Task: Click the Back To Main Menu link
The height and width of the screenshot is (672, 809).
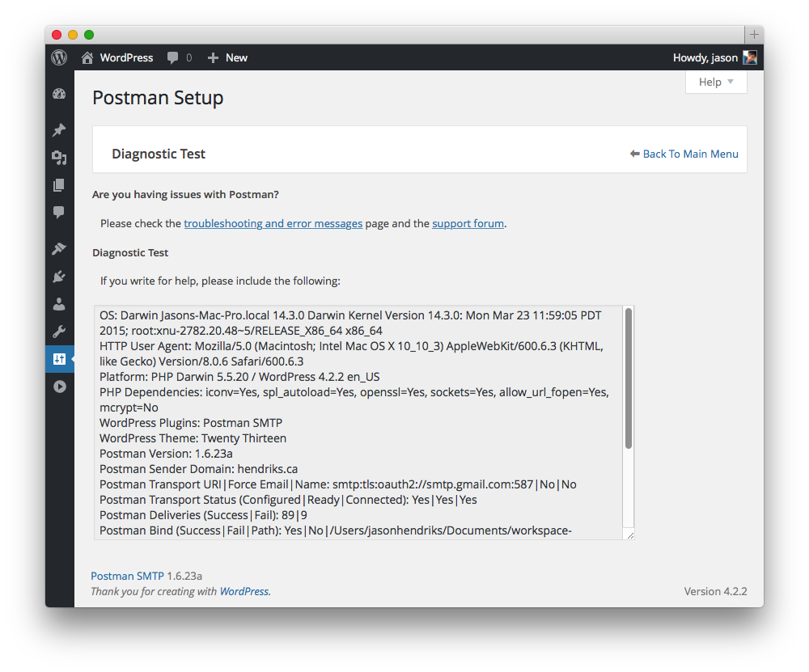Action: coord(690,154)
